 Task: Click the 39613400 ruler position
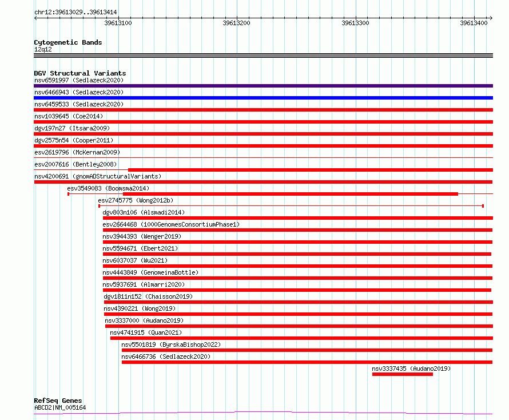[x=474, y=23]
